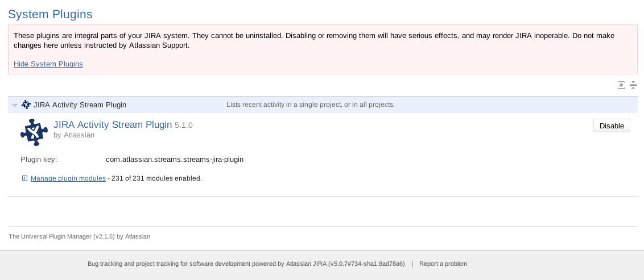Open the Report a problem link
The image size is (644, 280).
(443, 264)
